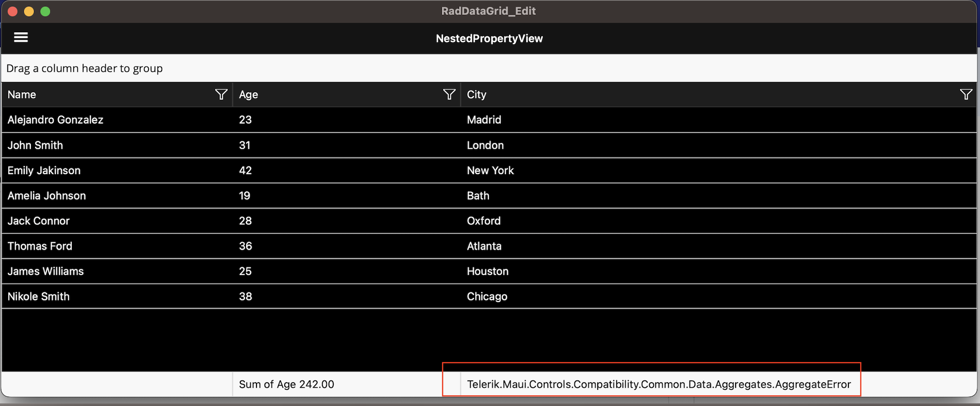Click the Sum of Age footer cell
The height and width of the screenshot is (406, 980).
coord(287,384)
